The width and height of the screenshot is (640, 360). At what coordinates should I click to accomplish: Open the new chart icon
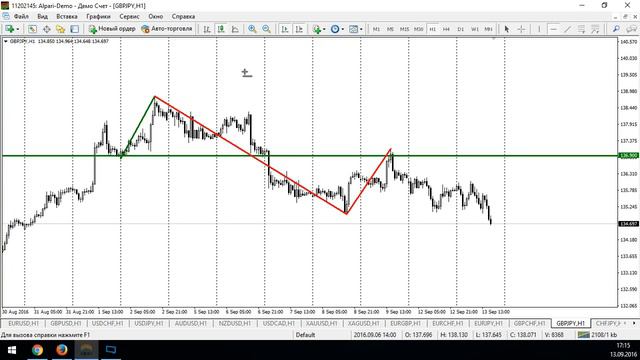9,29
